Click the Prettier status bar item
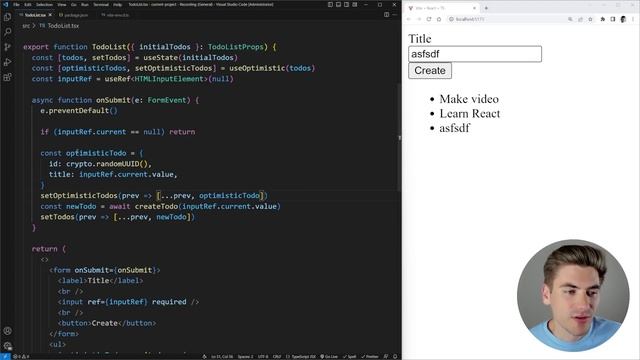640x360 pixels. tap(370, 356)
